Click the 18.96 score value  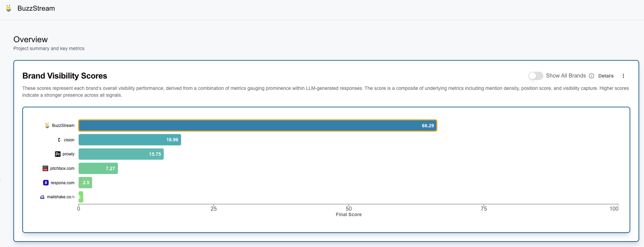tap(172, 140)
